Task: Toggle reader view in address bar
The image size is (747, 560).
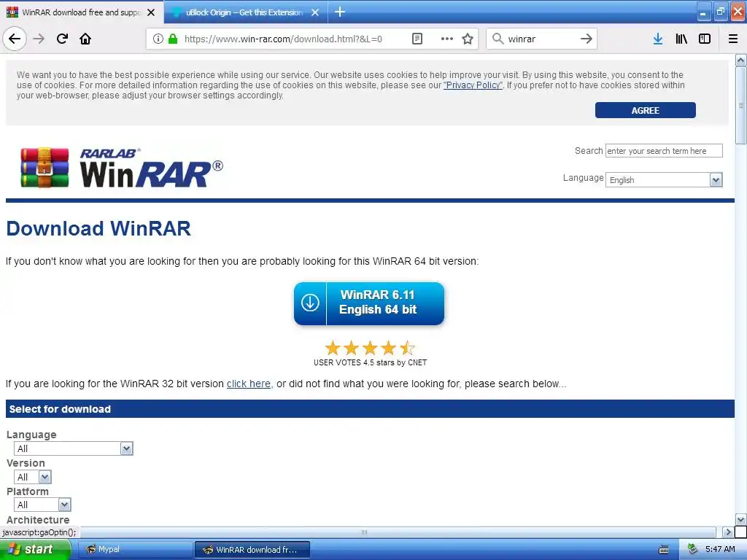Action: (x=417, y=39)
